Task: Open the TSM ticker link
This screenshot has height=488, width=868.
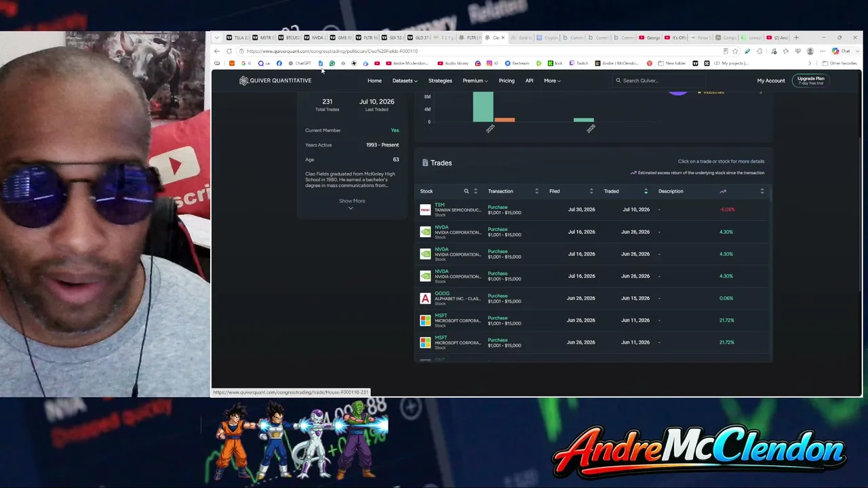Action: 439,205
